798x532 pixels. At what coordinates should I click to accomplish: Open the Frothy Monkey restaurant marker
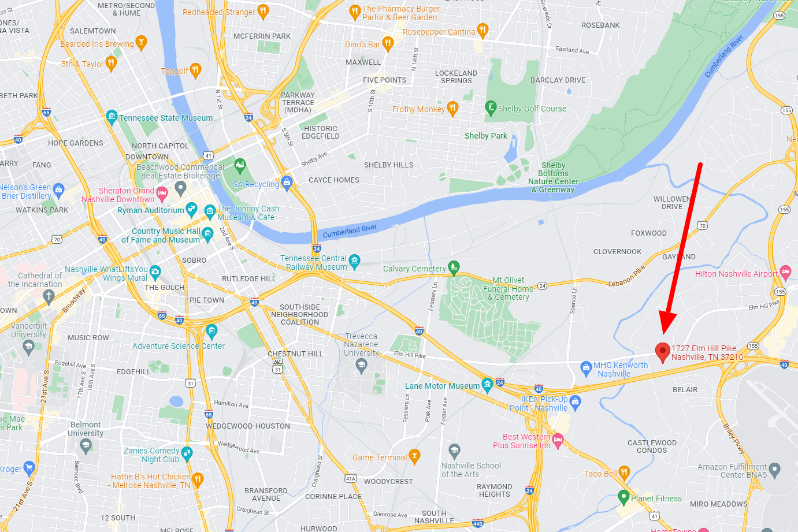(x=452, y=108)
